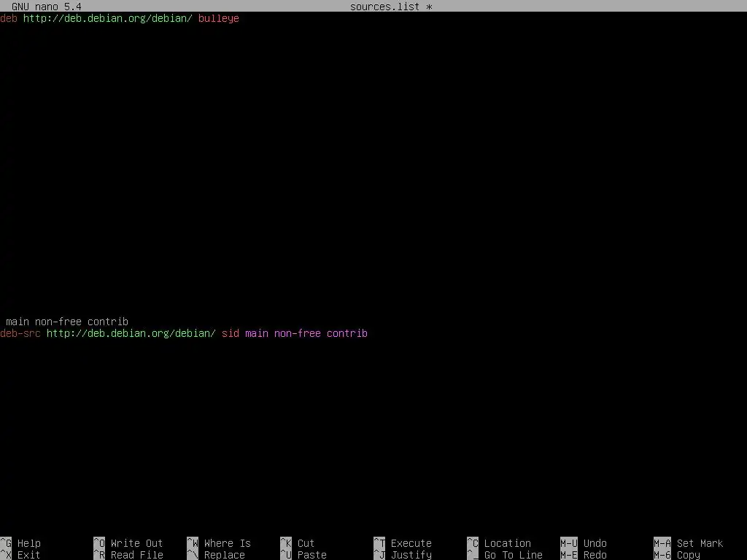Click the Where Is shortcut label

tap(228, 543)
